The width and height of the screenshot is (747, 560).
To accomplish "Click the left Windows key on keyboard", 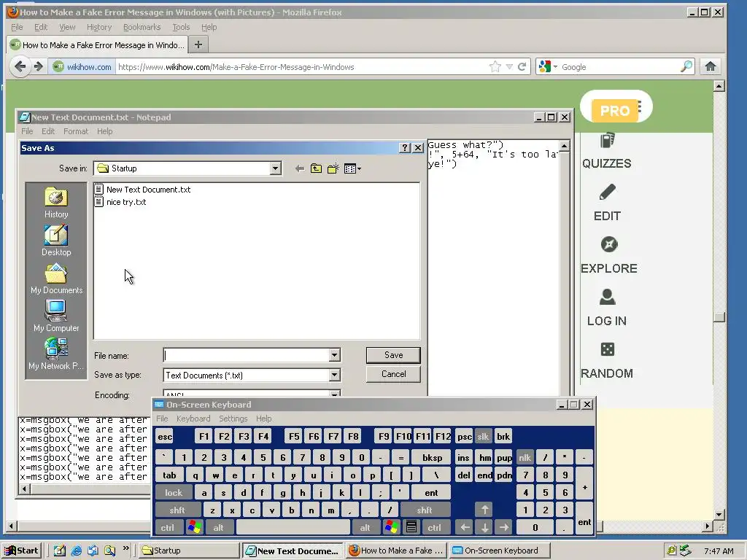I will pyautogui.click(x=194, y=528).
